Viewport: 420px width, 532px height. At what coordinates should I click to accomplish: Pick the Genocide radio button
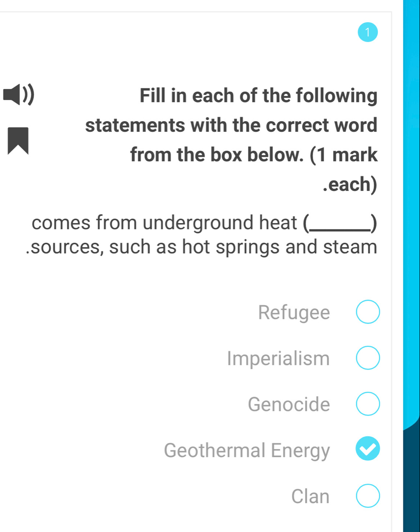368,404
